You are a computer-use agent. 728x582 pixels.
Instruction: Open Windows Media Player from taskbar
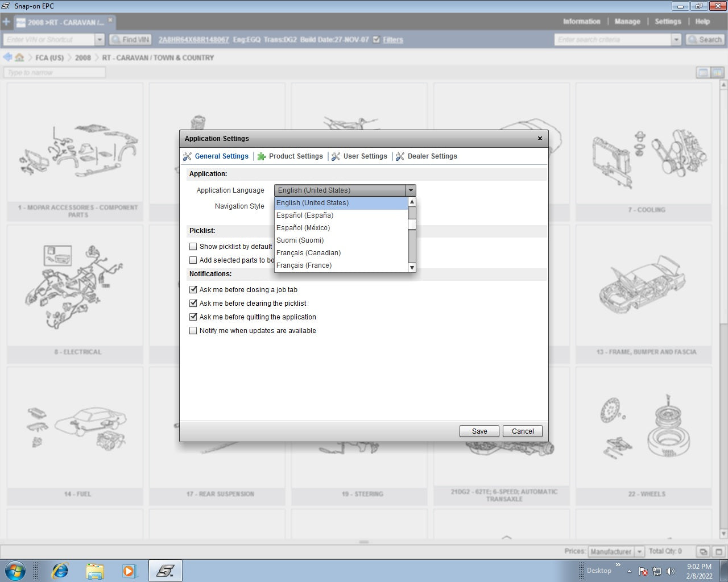click(130, 571)
